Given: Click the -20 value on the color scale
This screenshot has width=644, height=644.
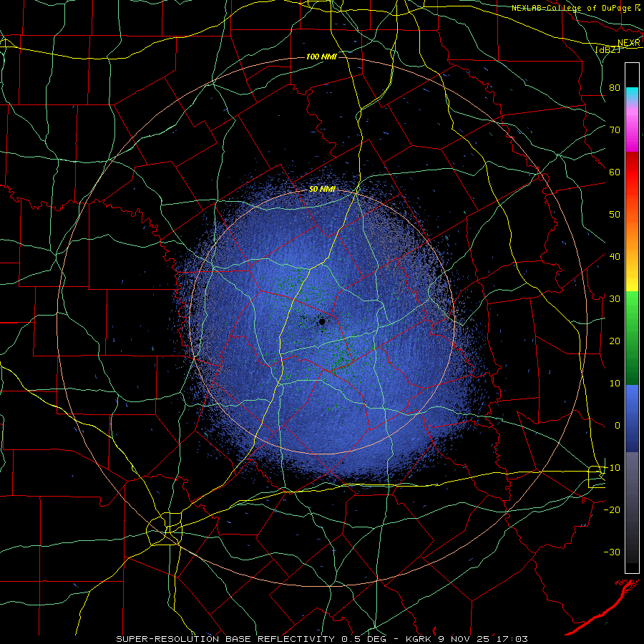Looking at the screenshot, I should click(612, 510).
